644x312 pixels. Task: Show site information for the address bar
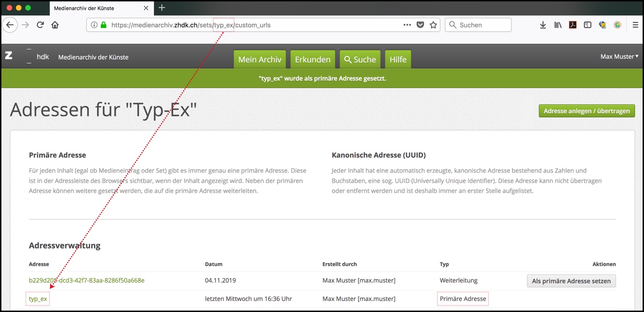click(94, 25)
